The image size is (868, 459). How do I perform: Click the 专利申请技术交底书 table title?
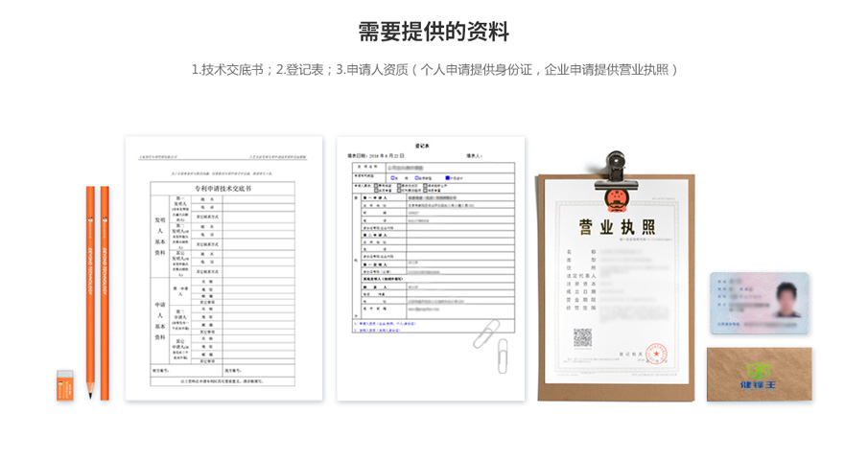tap(223, 188)
